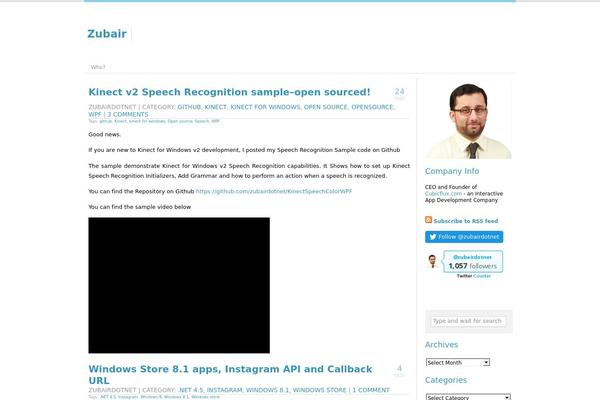Click the 1,057 followers count
The image size is (600, 400).
click(473, 266)
